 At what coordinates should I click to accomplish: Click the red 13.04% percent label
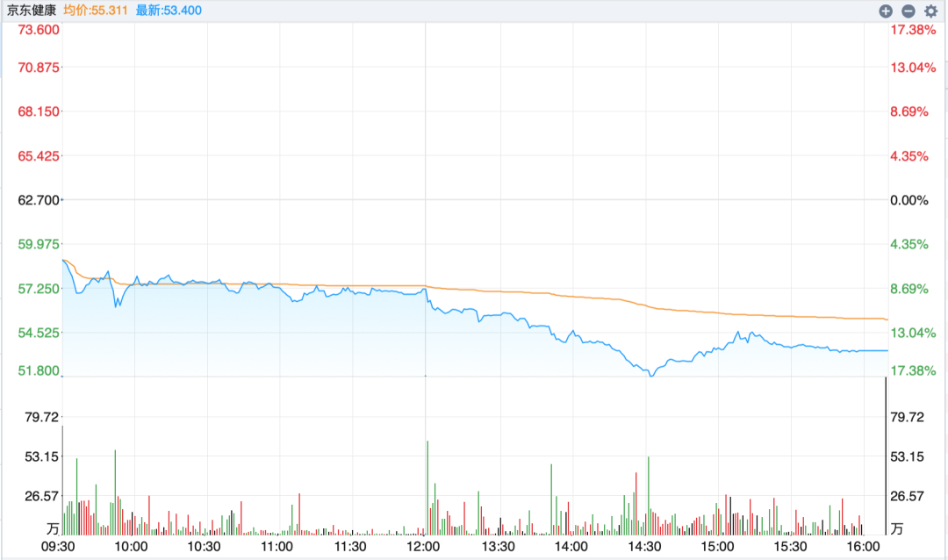[912, 67]
